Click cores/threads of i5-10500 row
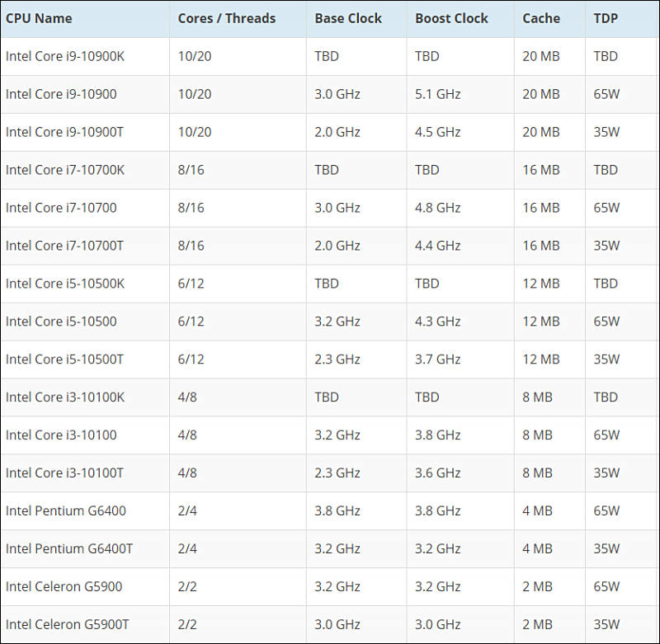 pyautogui.click(x=191, y=322)
